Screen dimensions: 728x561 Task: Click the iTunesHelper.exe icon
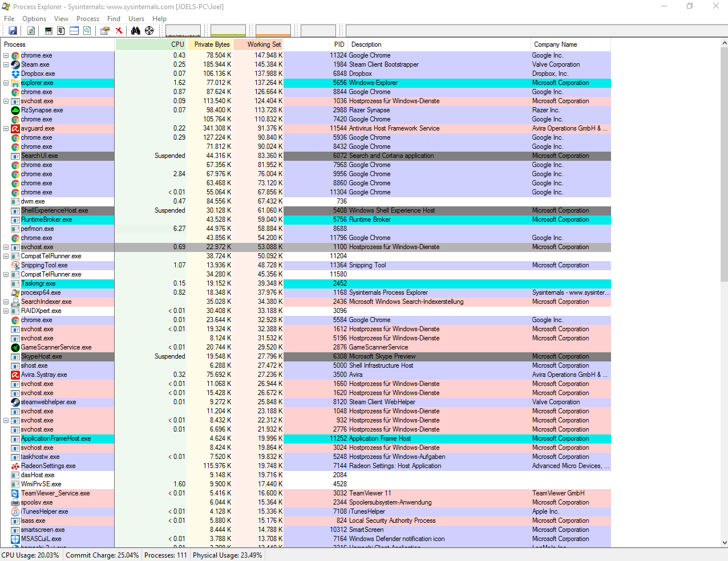tap(15, 511)
